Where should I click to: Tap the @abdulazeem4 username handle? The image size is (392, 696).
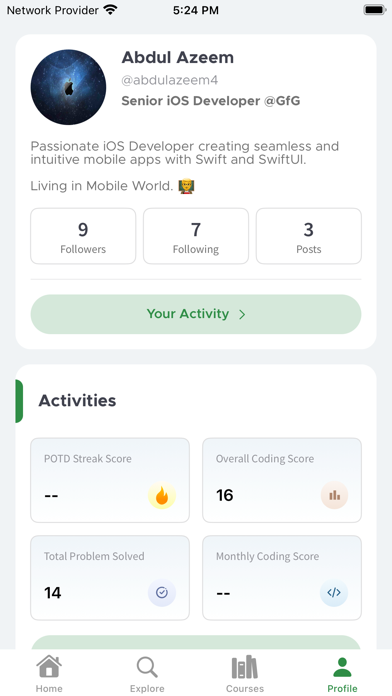tap(170, 80)
